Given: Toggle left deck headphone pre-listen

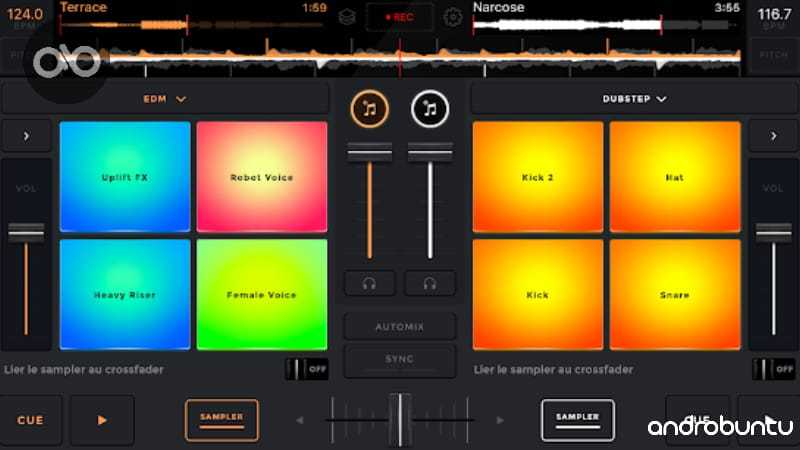Looking at the screenshot, I should (x=369, y=284).
